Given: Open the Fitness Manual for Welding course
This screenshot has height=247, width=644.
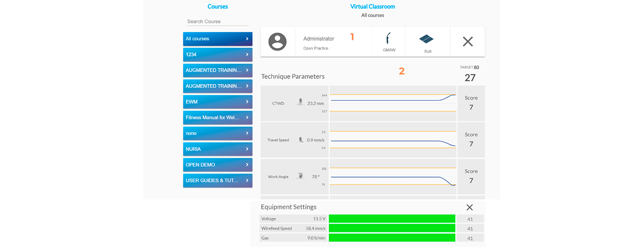Looking at the screenshot, I should tap(217, 117).
